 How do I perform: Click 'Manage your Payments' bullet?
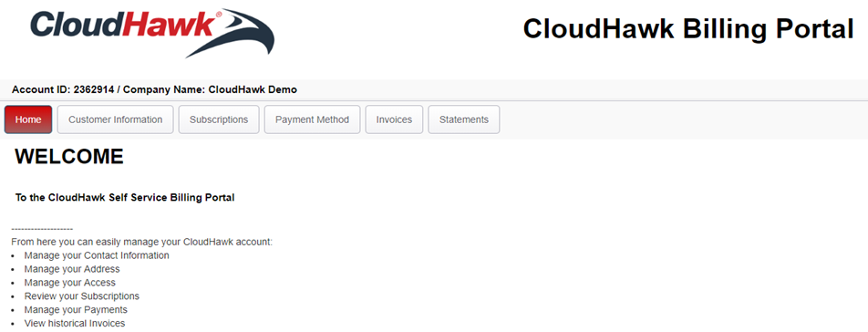pyautogui.click(x=76, y=310)
